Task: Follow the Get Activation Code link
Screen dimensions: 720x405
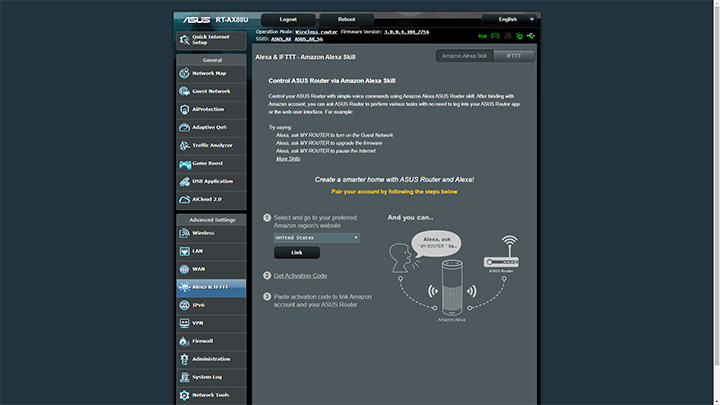Action: tap(300, 276)
